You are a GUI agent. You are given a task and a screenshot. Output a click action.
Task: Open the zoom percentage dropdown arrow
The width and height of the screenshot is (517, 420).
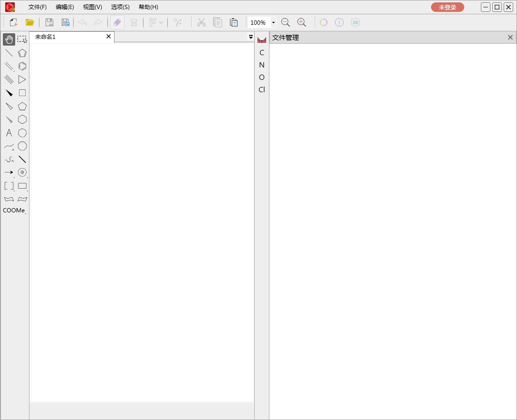click(273, 22)
